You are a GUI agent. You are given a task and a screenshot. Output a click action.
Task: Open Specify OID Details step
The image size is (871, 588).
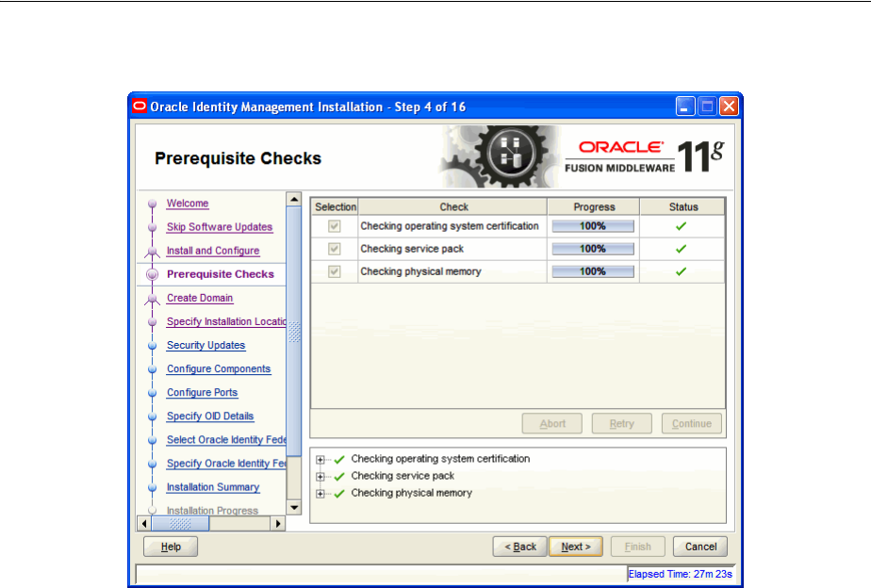pyautogui.click(x=210, y=416)
